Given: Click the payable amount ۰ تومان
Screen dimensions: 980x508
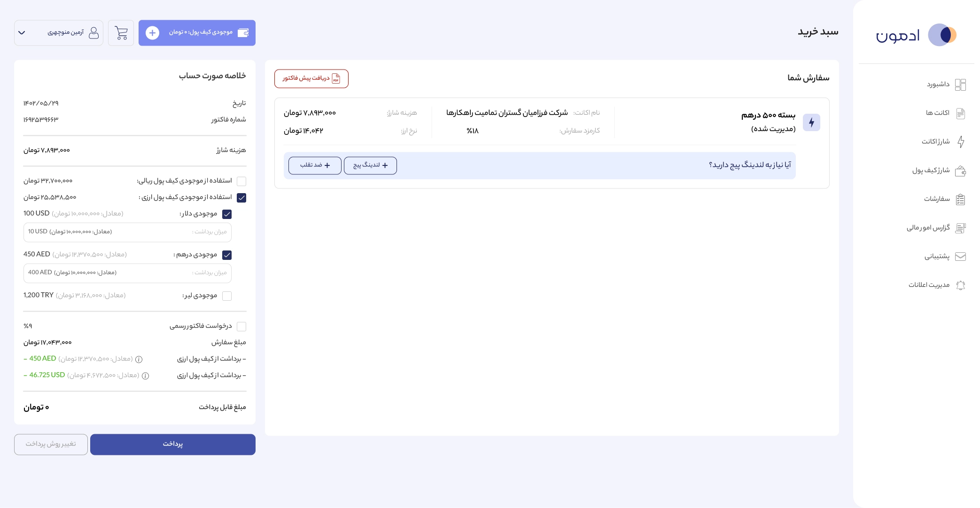Looking at the screenshot, I should pyautogui.click(x=36, y=407).
